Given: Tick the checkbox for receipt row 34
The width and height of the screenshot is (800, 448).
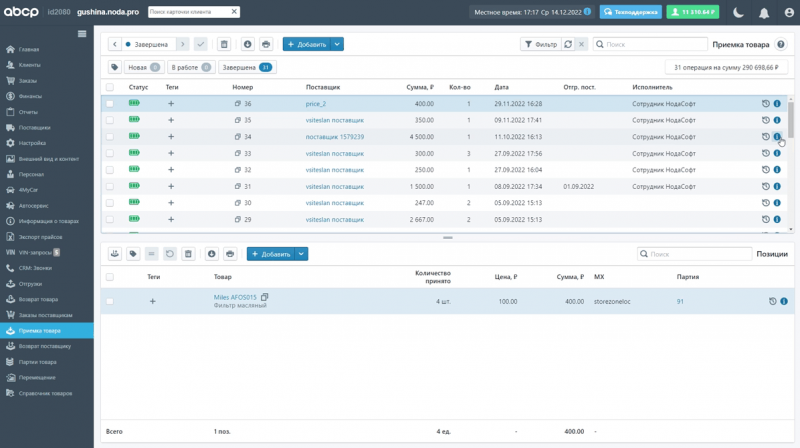Looking at the screenshot, I should tap(110, 137).
